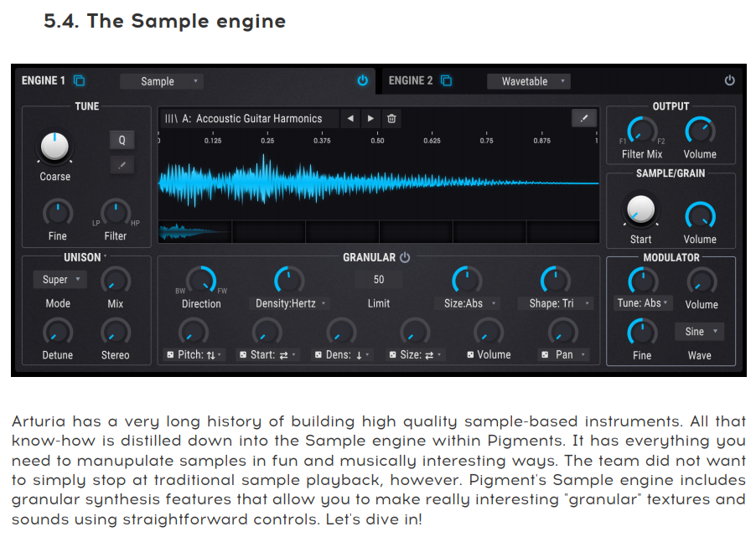Delete the sample using the trash icon
756x537 pixels.
coord(391,119)
